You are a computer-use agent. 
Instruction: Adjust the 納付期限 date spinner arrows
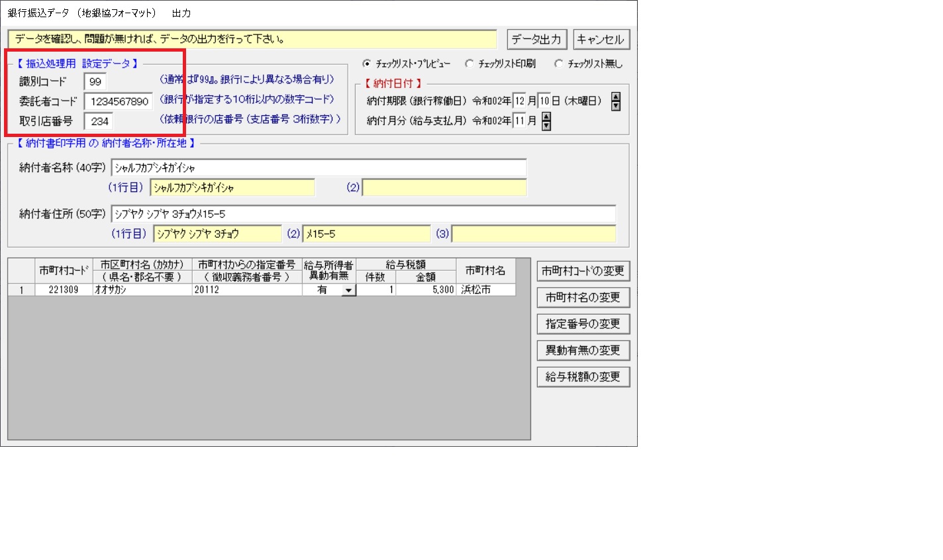(616, 101)
